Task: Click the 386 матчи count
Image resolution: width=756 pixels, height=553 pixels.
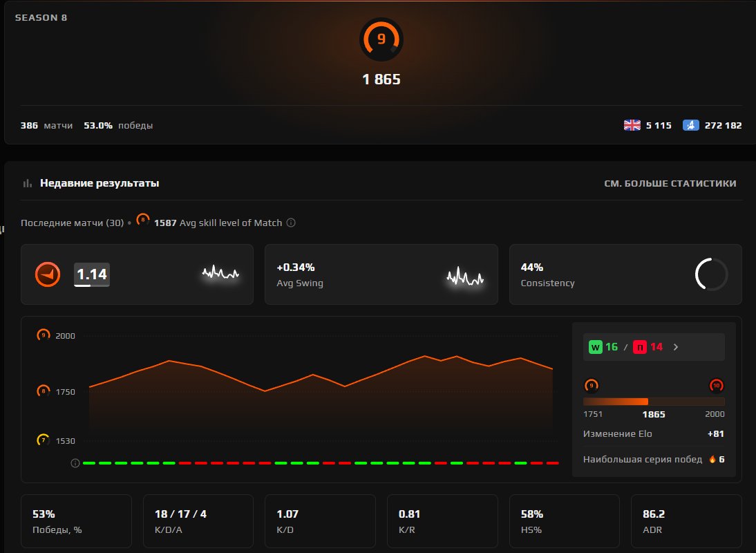Action: coord(46,125)
